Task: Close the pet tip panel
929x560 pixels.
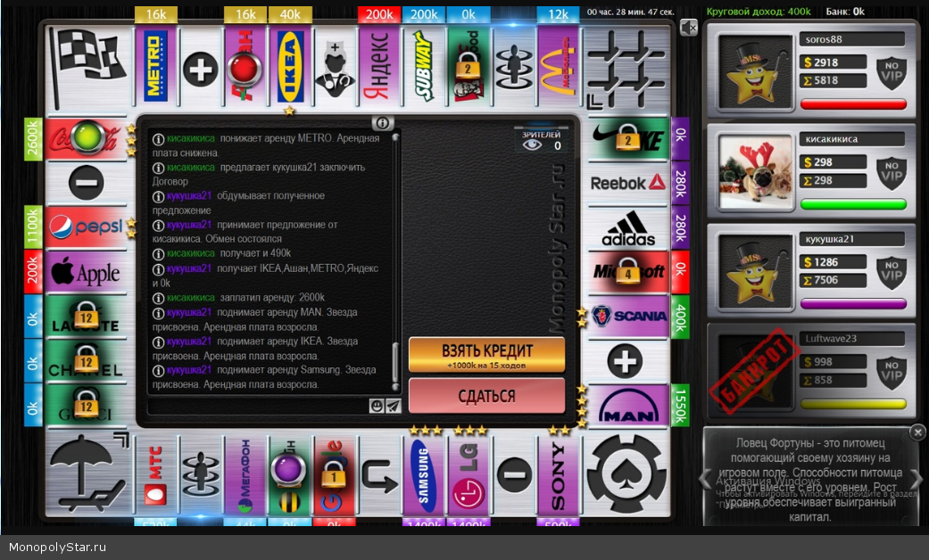Action: click(x=917, y=432)
